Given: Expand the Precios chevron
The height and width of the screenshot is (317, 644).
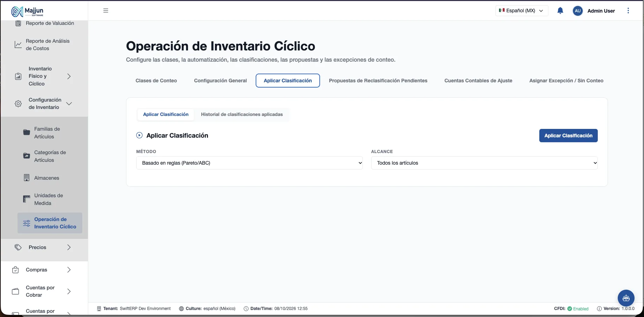Looking at the screenshot, I should pyautogui.click(x=69, y=247).
